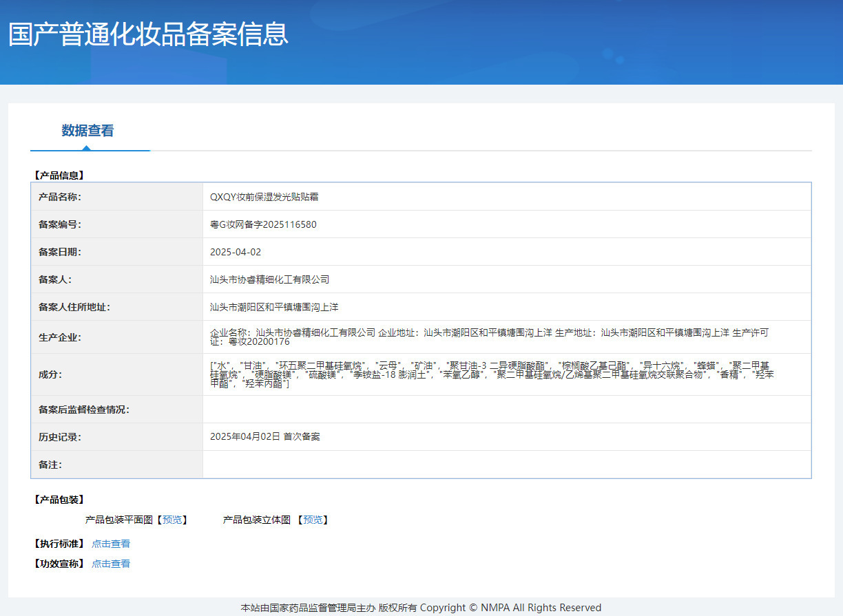Click the 备案人 row label

[x=55, y=279]
